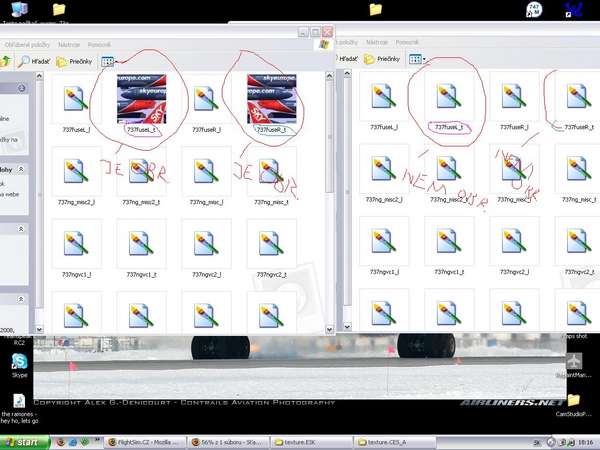
Task: Open the CamStudio folder on desktop
Action: [573, 405]
